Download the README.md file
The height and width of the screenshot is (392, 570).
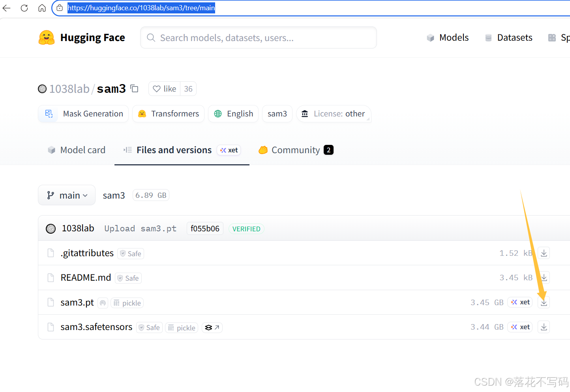coord(544,278)
